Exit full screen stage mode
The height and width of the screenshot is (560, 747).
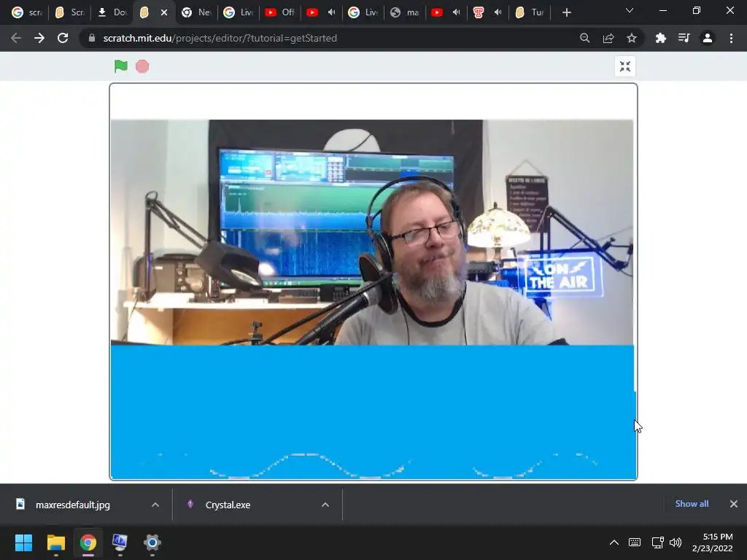[625, 66]
